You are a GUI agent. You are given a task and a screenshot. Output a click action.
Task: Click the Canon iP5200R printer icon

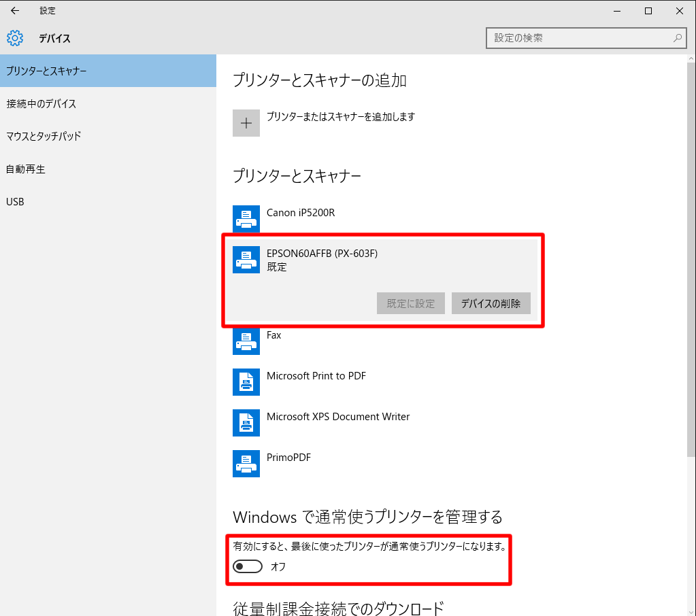coord(246,219)
